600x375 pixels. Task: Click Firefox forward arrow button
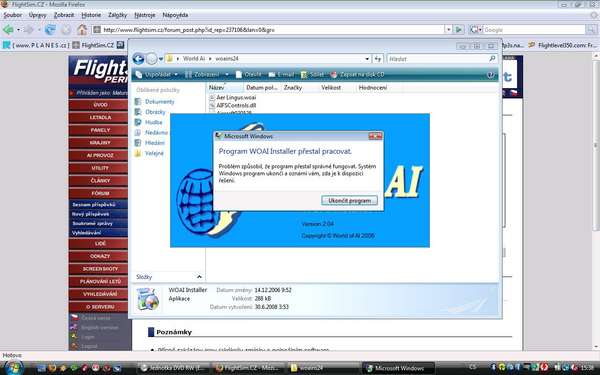pos(28,29)
